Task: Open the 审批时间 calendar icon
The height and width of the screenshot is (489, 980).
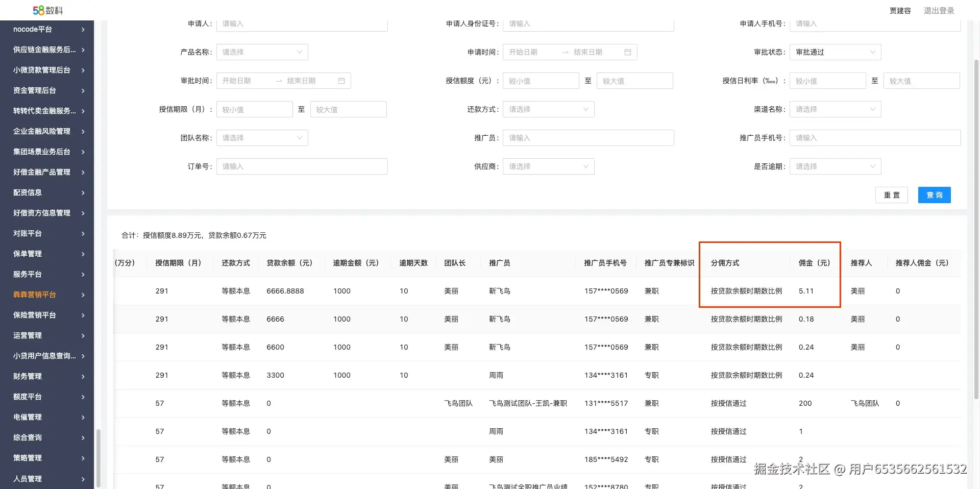Action: (341, 81)
